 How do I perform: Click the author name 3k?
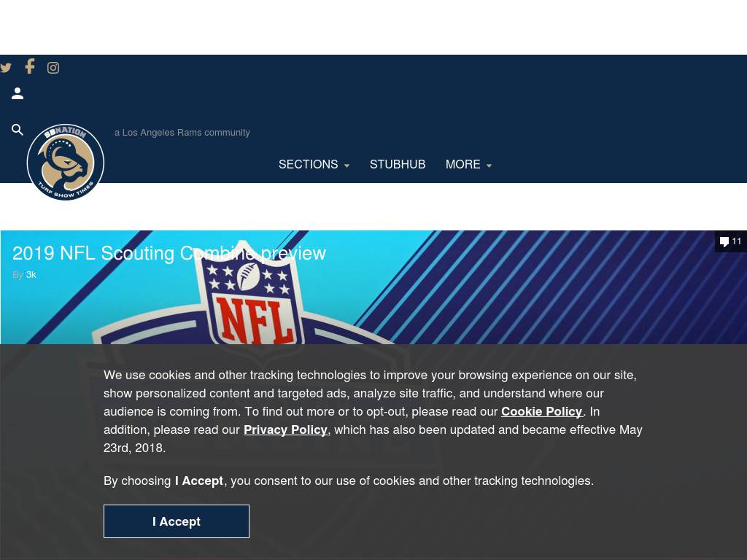click(31, 275)
